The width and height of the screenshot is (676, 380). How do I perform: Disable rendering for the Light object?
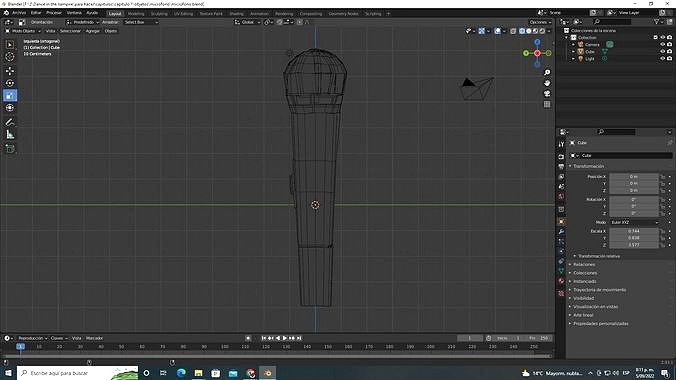pyautogui.click(x=669, y=58)
